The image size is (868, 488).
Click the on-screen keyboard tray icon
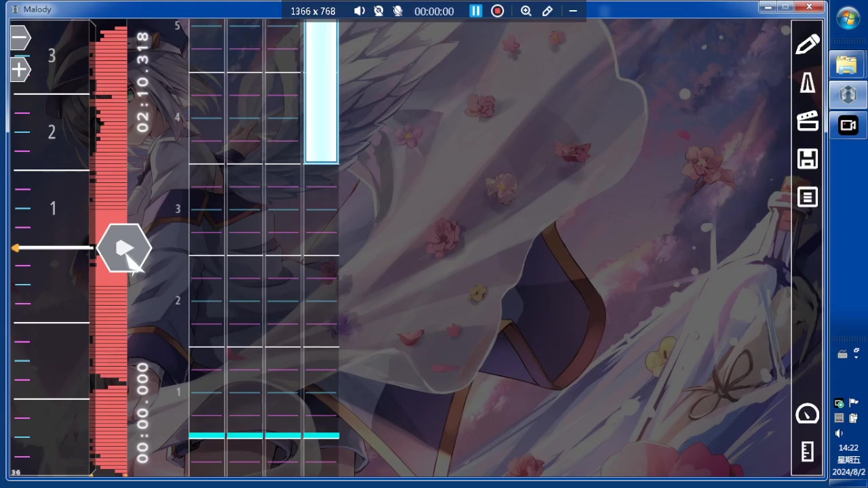pos(842,354)
